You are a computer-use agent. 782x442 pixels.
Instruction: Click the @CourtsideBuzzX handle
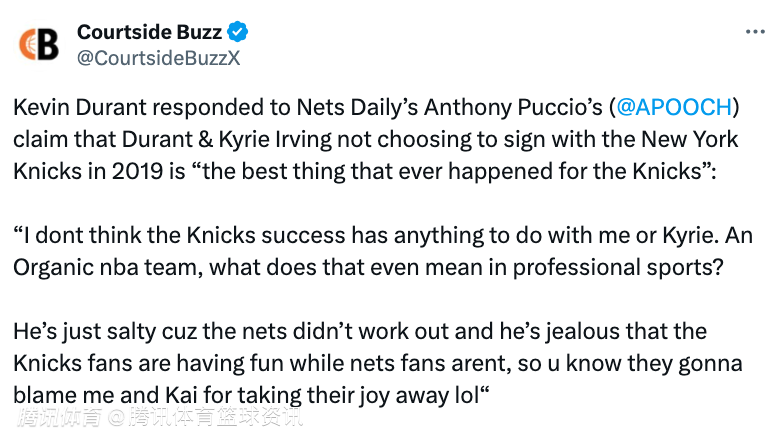tap(158, 58)
